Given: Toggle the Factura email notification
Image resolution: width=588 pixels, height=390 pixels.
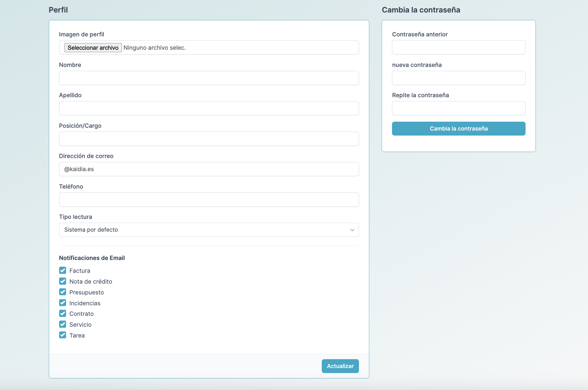Looking at the screenshot, I should [x=62, y=270].
